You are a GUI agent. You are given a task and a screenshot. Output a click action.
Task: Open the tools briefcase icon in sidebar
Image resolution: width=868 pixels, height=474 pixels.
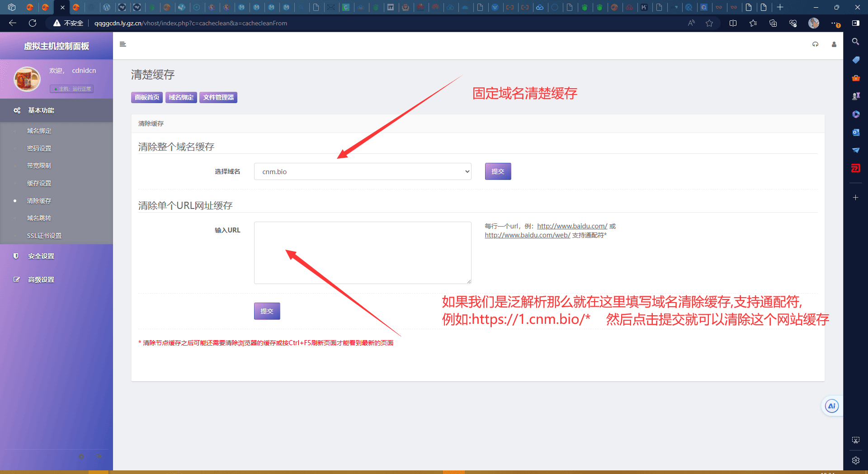click(856, 78)
